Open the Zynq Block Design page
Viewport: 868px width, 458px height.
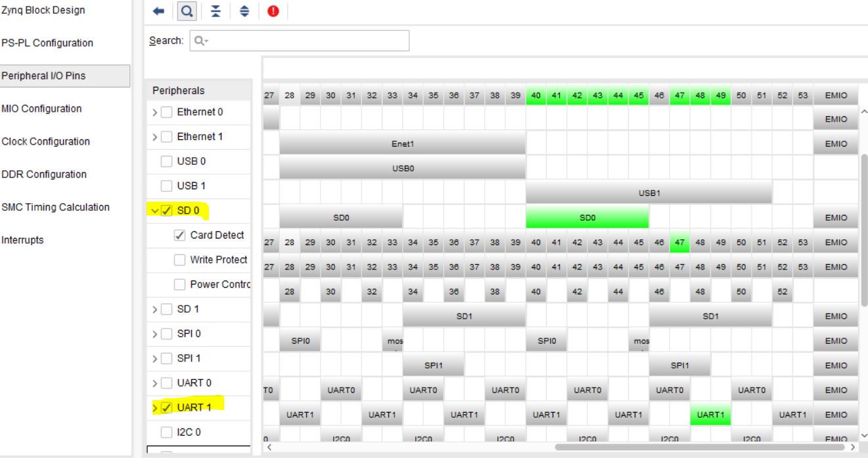point(43,11)
